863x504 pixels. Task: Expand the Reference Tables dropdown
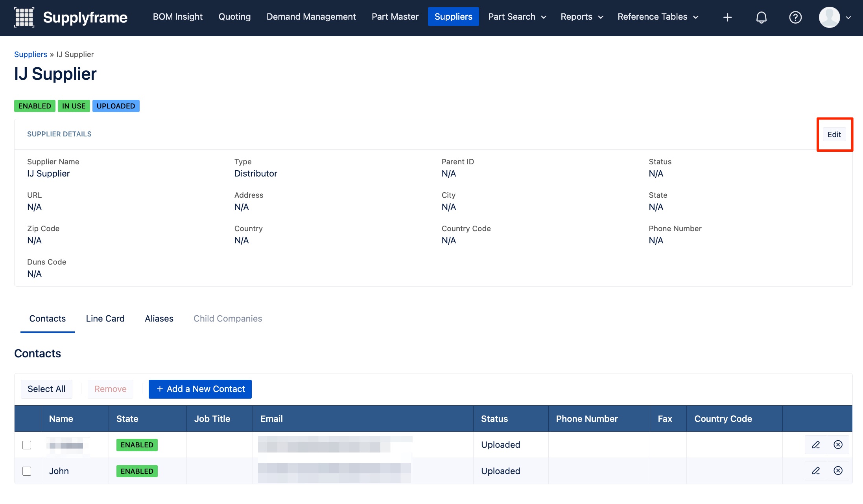click(x=658, y=17)
